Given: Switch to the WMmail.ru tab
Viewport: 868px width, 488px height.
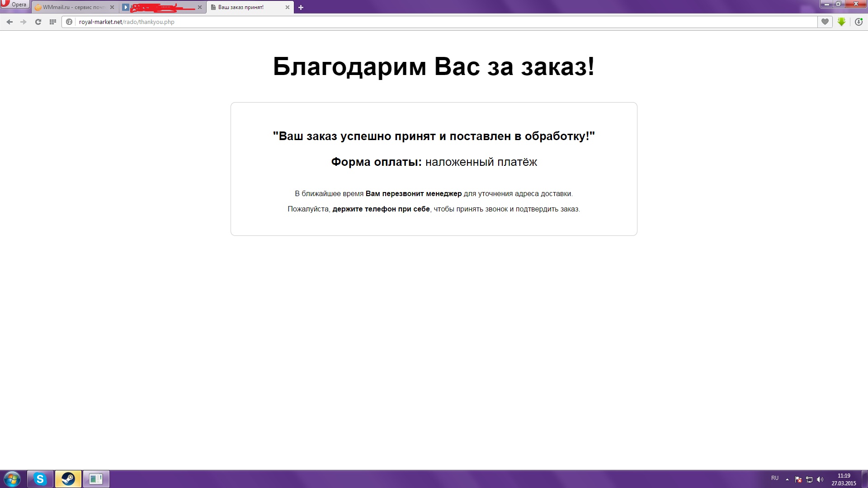Looking at the screenshot, I should coord(72,7).
